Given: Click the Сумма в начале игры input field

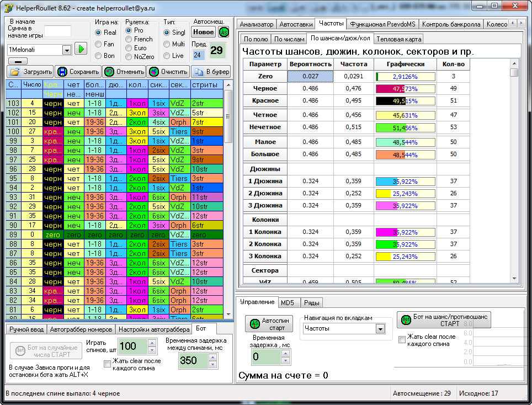Looking at the screenshot, I should point(57,31).
